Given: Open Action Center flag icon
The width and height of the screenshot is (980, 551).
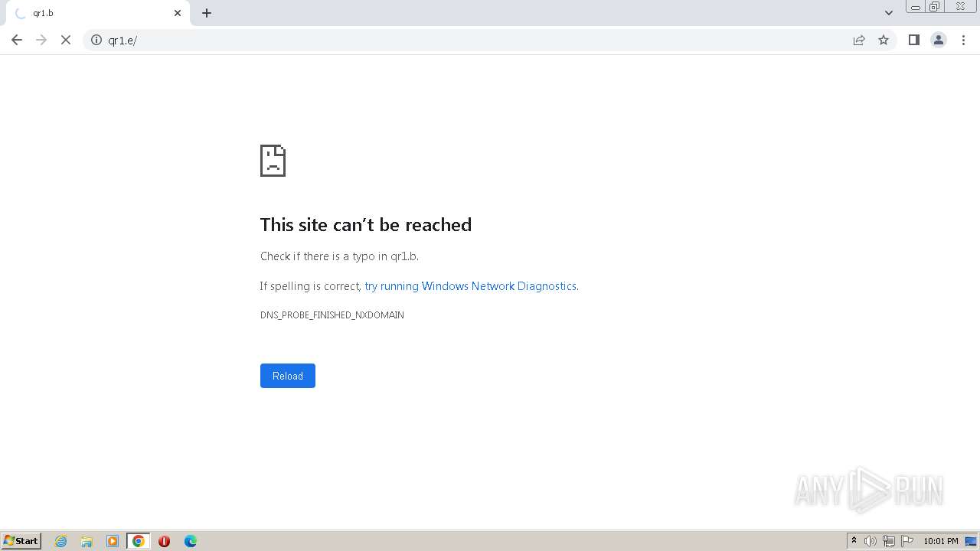Looking at the screenshot, I should coord(907,541).
